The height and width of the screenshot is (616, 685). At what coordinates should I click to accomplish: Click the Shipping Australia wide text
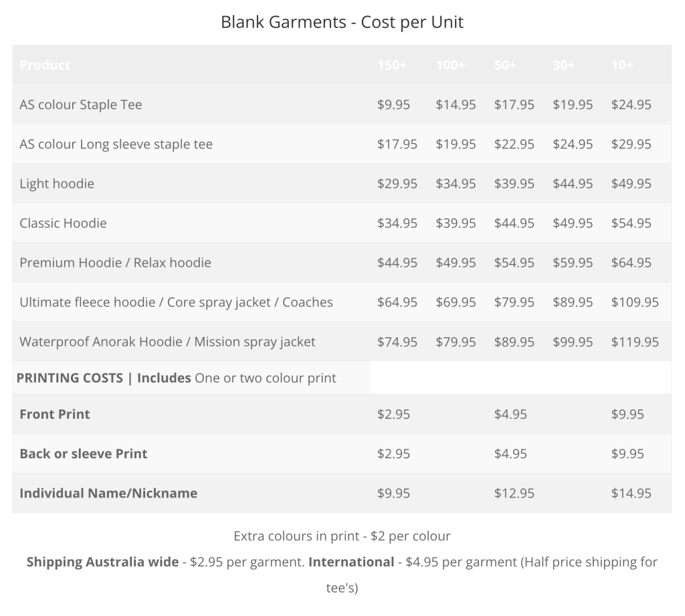pos(102,562)
